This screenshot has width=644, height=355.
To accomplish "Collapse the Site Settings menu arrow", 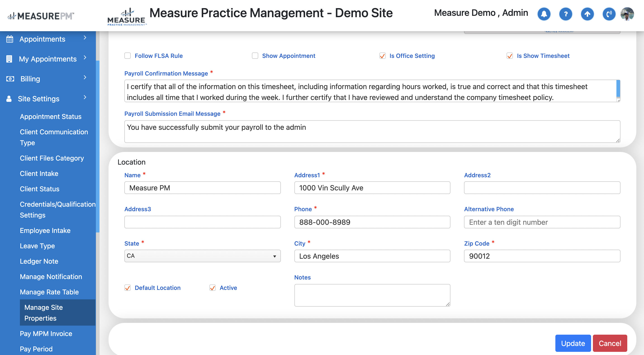I will (x=85, y=97).
